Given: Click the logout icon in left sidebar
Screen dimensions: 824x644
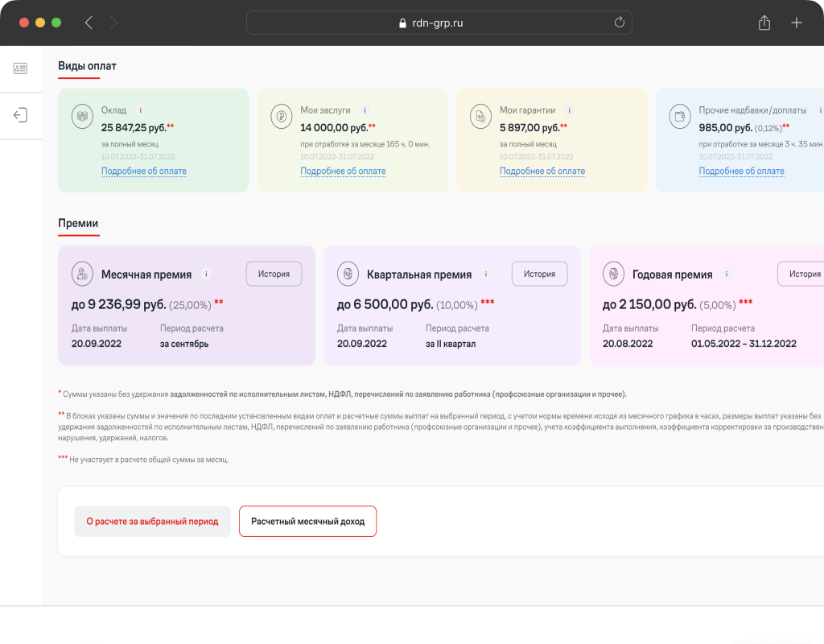Looking at the screenshot, I should pyautogui.click(x=20, y=115).
